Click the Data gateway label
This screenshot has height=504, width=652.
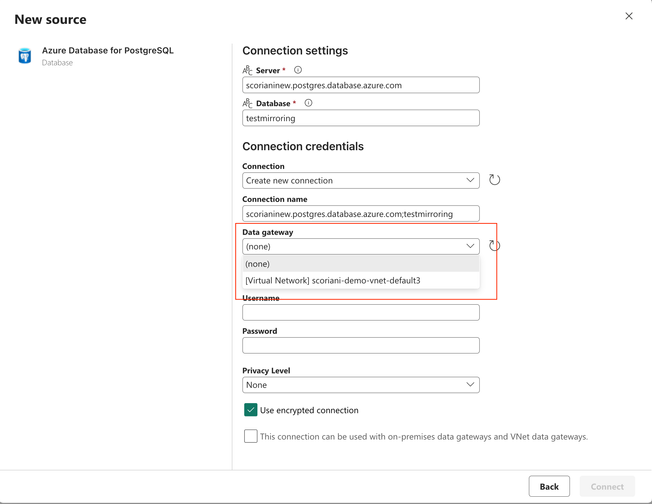tap(268, 232)
